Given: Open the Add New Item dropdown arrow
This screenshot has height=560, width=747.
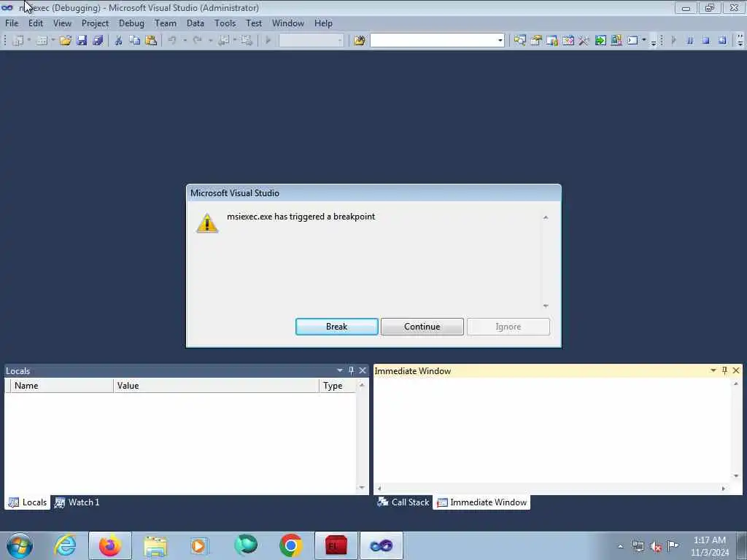Looking at the screenshot, I should click(53, 41).
